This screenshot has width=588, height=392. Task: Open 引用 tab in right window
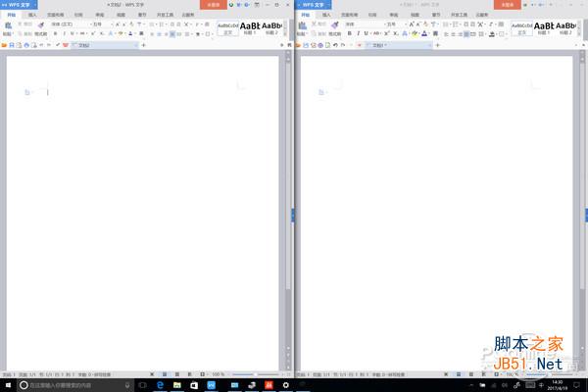[x=372, y=15]
